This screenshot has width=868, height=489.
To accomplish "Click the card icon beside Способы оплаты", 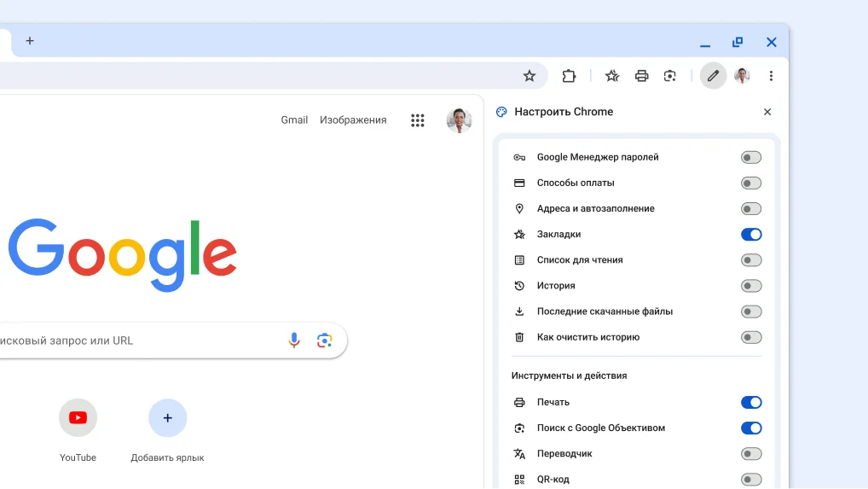I will click(x=519, y=183).
